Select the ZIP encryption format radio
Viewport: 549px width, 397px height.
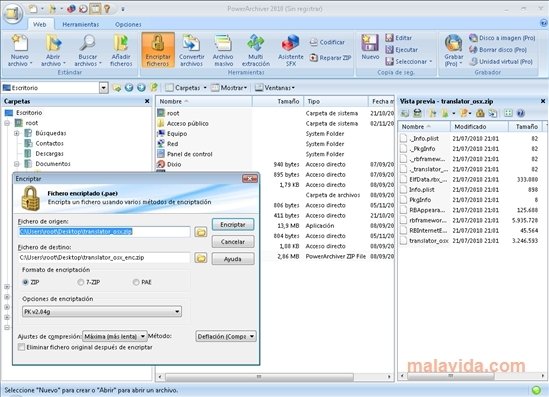(25, 282)
